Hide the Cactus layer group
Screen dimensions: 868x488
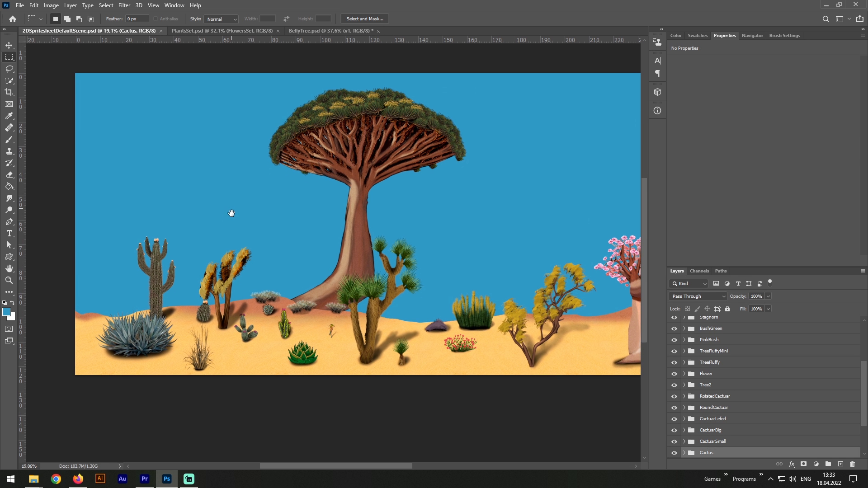tap(674, 453)
